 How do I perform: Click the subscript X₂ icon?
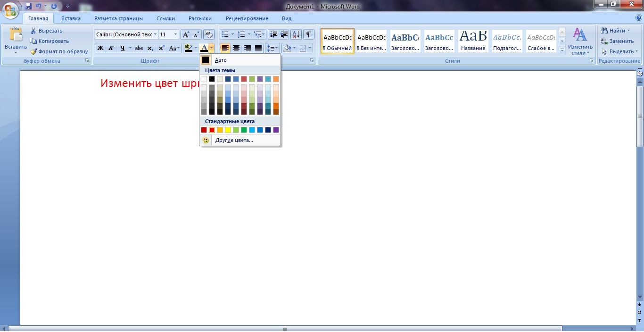point(150,48)
